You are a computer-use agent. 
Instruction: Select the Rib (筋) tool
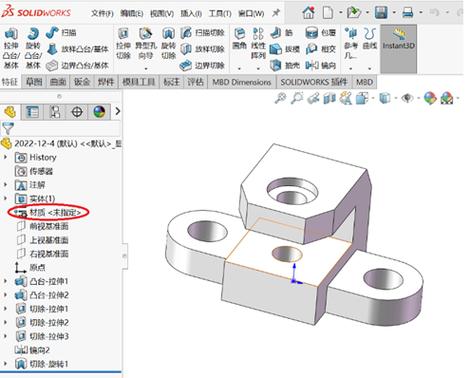point(281,33)
